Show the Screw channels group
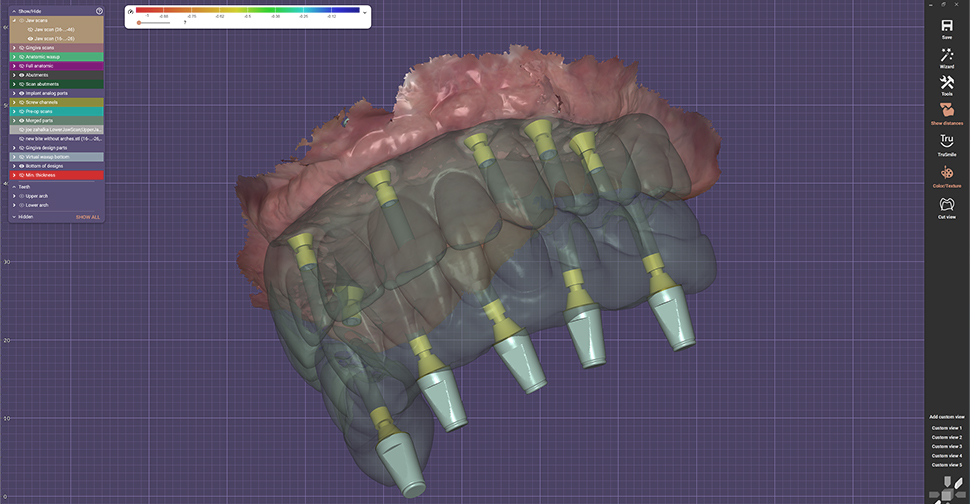970x504 pixels. [22, 102]
